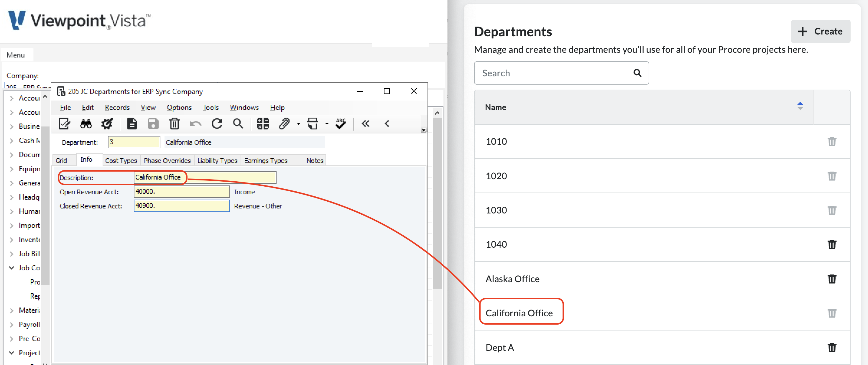Collapse the Project tree node
The height and width of the screenshot is (365, 868).
click(x=12, y=353)
